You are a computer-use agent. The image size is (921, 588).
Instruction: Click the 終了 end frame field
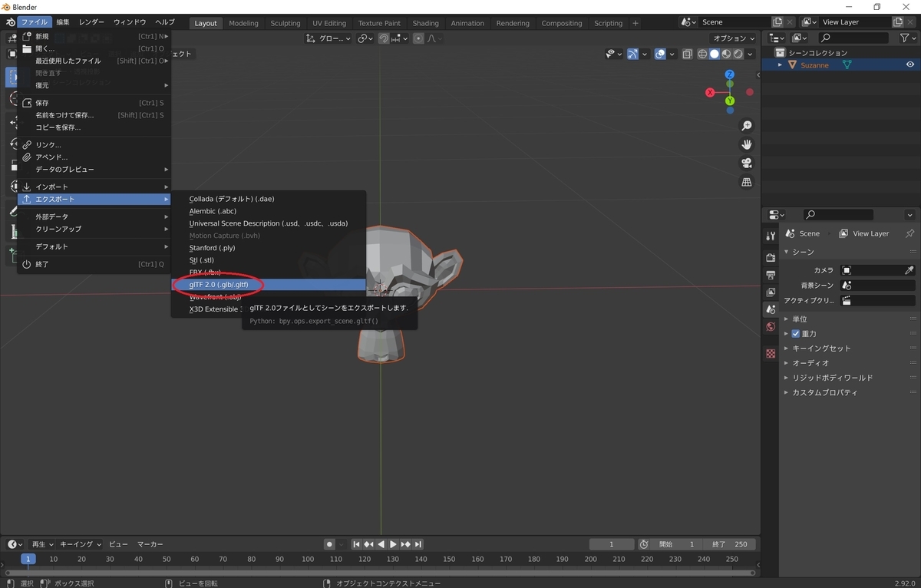click(x=729, y=544)
